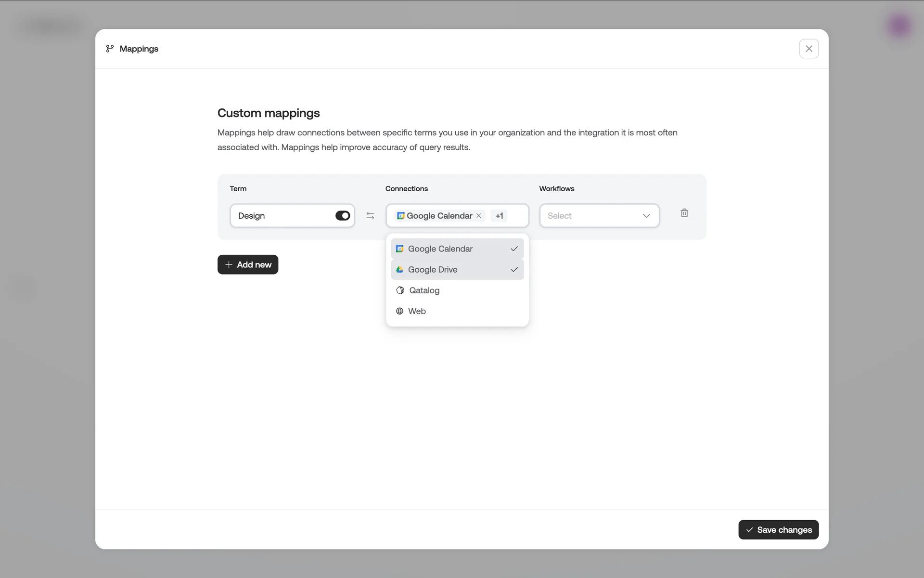Click the Web globe icon in dropdown

pos(399,311)
